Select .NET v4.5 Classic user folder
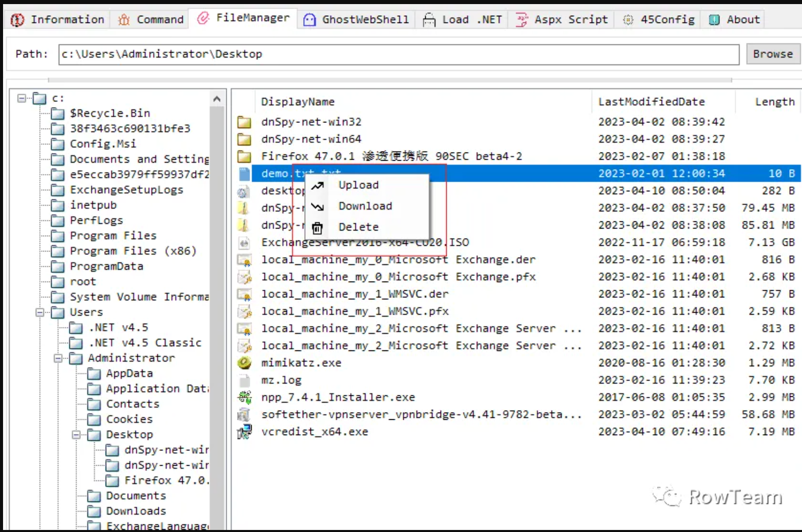Screen dimensions: 802x532 (145, 343)
